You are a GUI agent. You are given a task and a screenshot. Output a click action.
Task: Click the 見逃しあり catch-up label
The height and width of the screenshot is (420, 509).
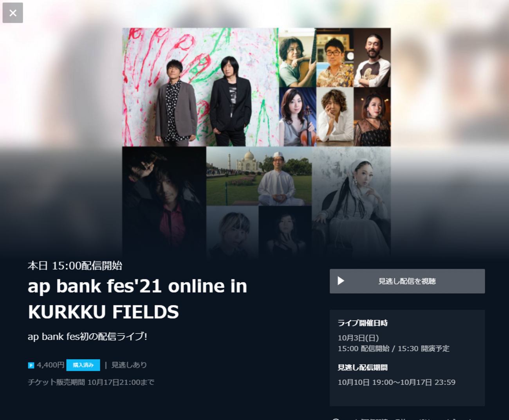[x=129, y=365]
